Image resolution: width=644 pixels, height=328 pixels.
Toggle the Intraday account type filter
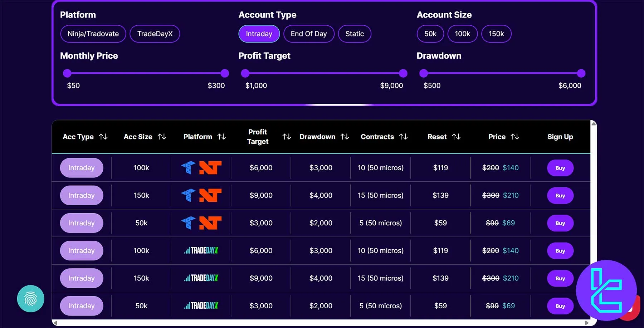coord(259,34)
